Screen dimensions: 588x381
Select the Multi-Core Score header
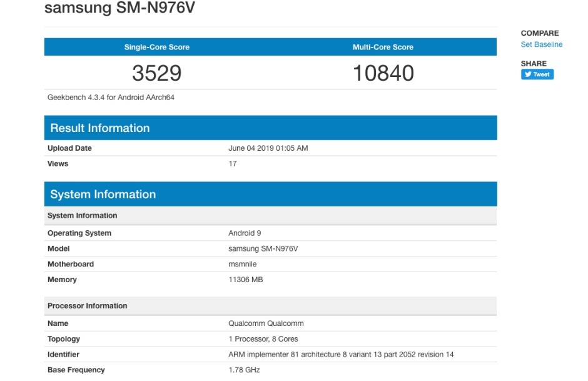point(383,47)
